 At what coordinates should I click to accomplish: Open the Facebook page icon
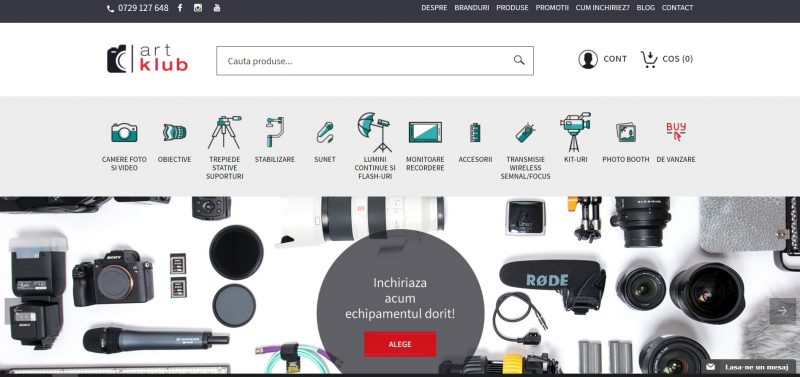180,8
